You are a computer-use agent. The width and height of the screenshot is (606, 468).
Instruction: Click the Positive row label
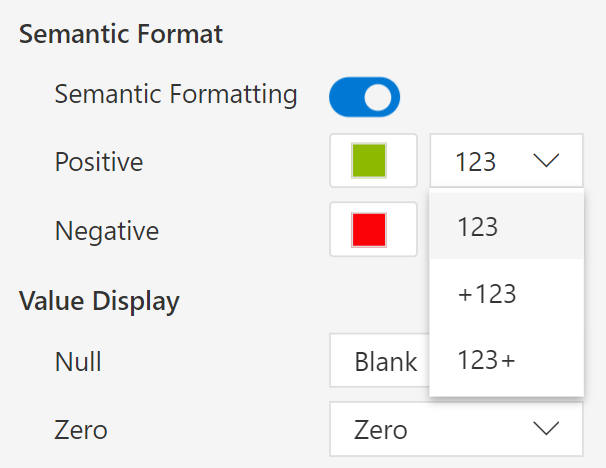coord(99,161)
